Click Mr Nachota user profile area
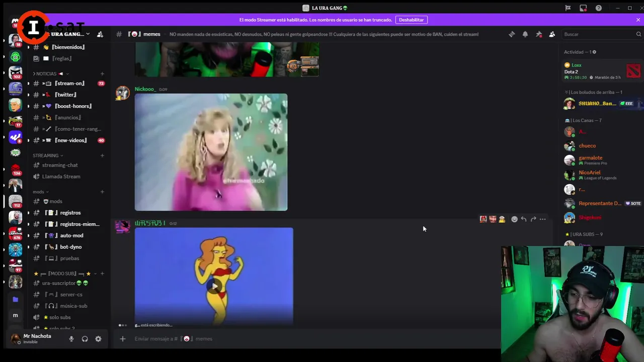The width and height of the screenshot is (644, 362). pyautogui.click(x=35, y=339)
